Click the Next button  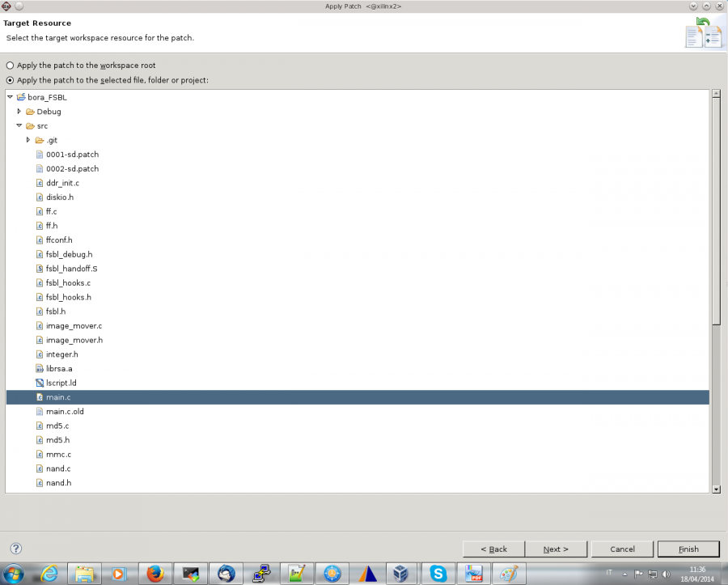(x=555, y=549)
